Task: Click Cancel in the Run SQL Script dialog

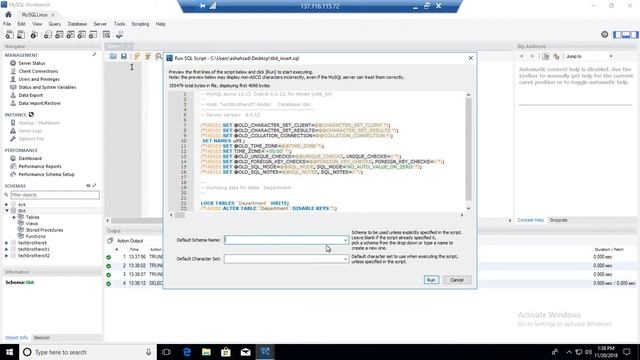Action: [457, 280]
